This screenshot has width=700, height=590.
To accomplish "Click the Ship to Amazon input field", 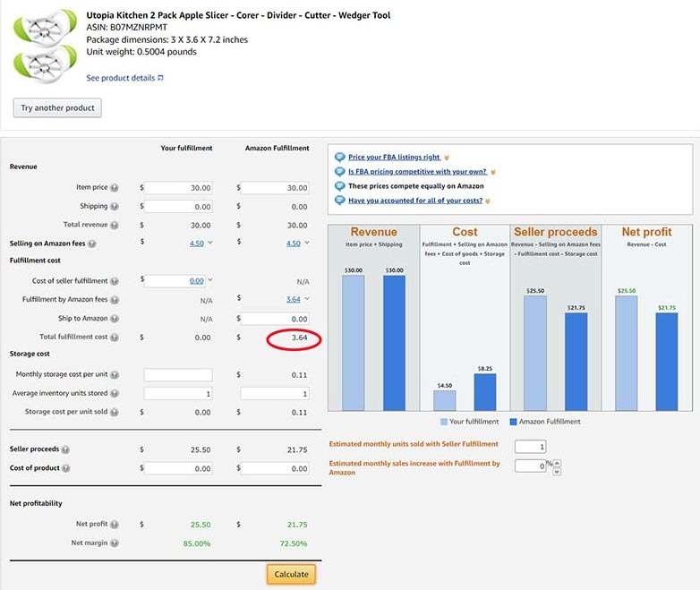I will (275, 319).
